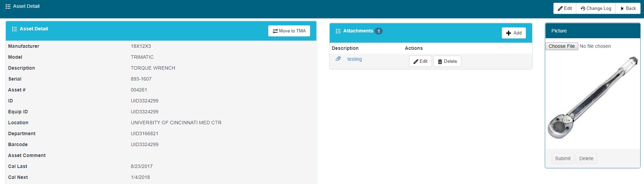Click the Move to TMA button
This screenshot has width=644, height=184.
coord(289,31)
